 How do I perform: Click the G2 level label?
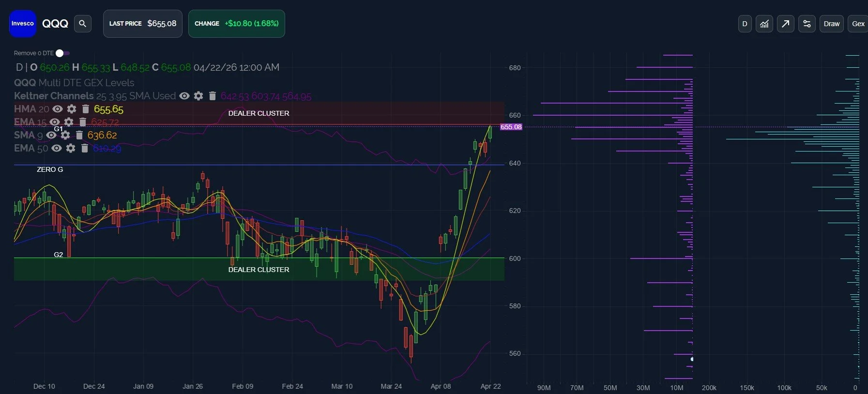pyautogui.click(x=58, y=255)
